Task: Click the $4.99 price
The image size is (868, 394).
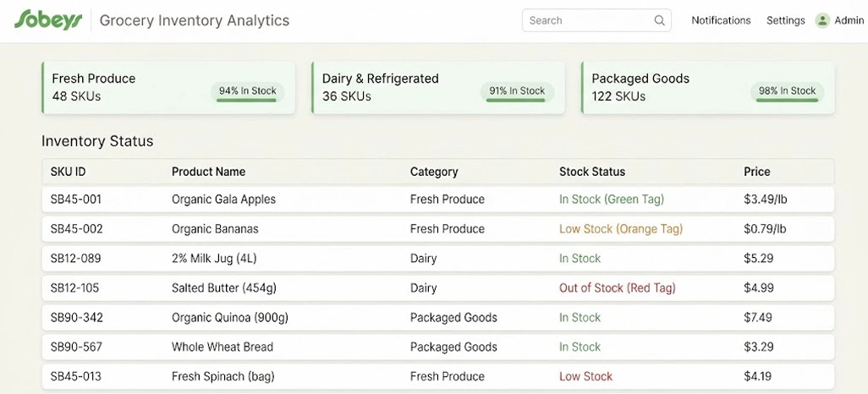Action: click(x=759, y=287)
